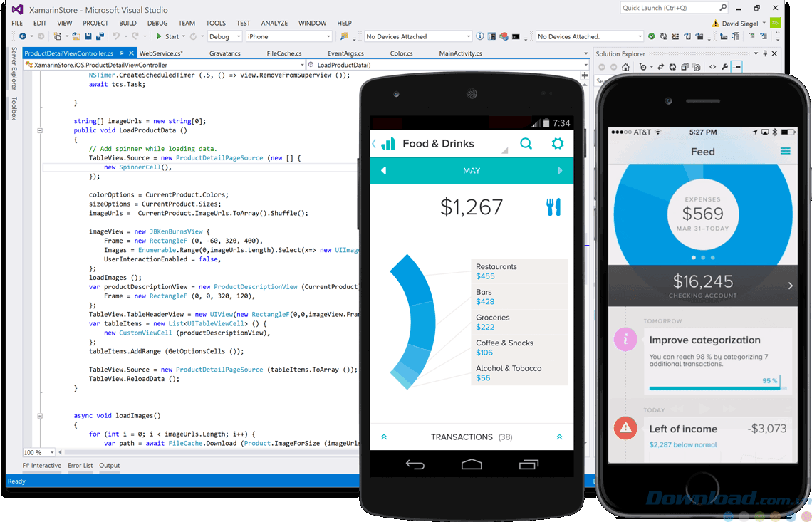Open the Toolbox side tab
The image size is (812, 522).
14,108
